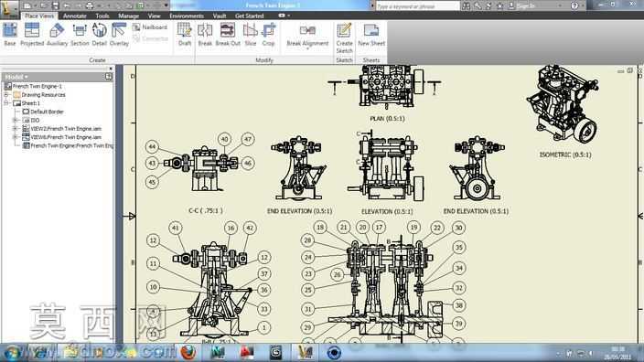The image size is (644, 362).
Task: Click the isometric engine view
Action: (563, 103)
